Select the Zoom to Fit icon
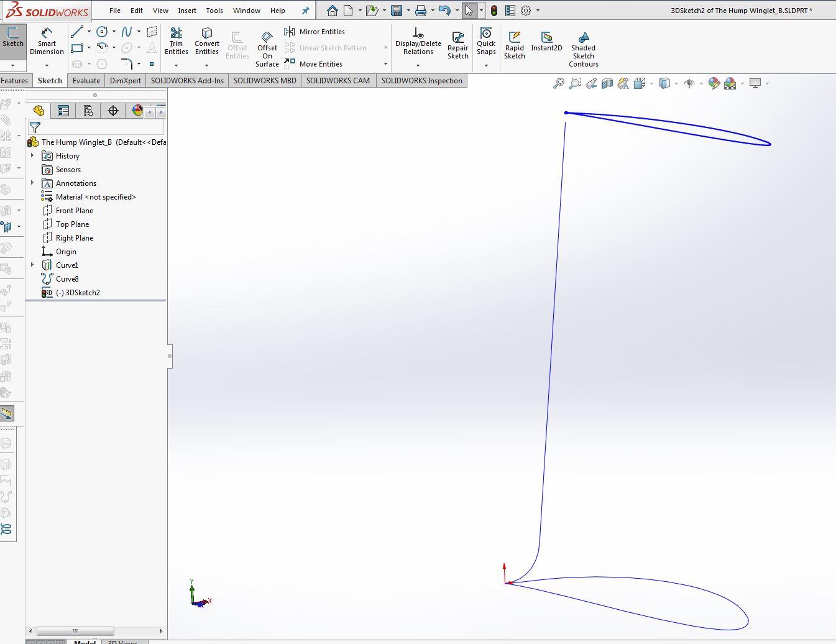This screenshot has height=644, width=836. (x=559, y=83)
